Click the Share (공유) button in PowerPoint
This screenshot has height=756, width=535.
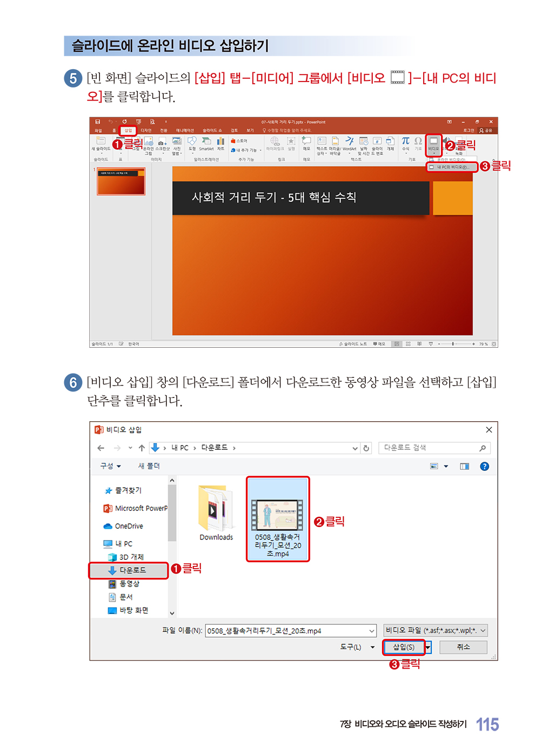pos(486,131)
